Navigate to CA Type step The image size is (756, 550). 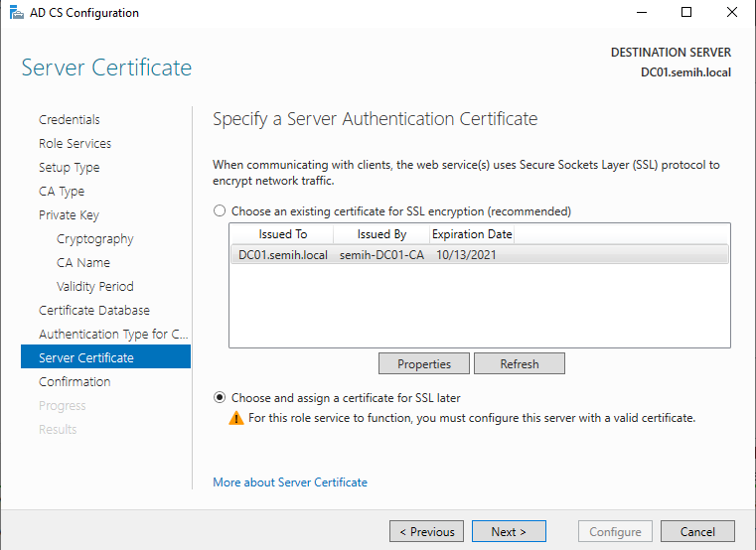click(x=62, y=191)
